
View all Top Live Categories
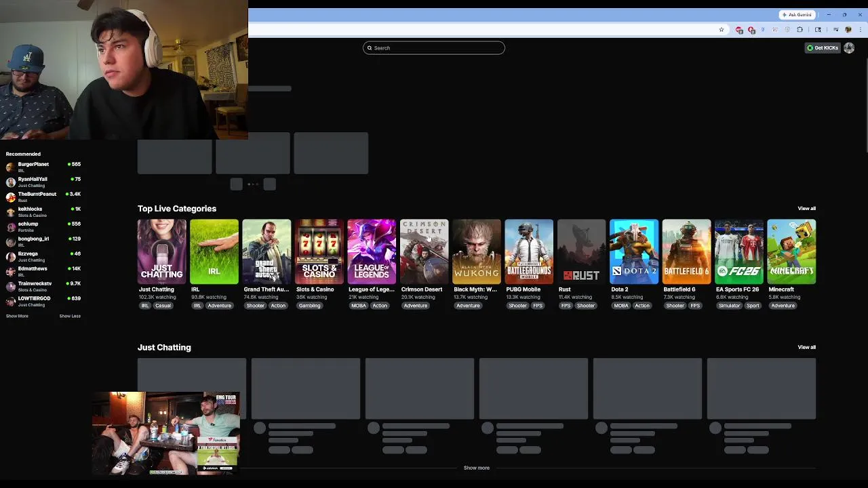click(806, 209)
